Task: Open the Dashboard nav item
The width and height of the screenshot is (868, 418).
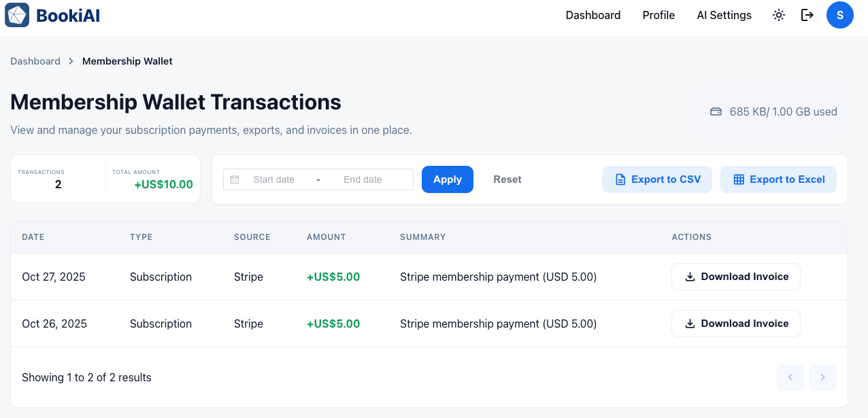Action: (593, 15)
